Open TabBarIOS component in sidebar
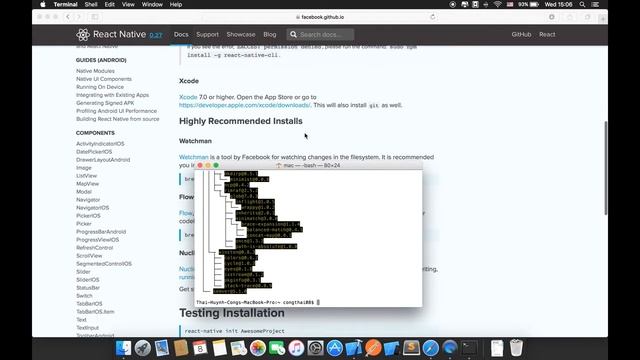This screenshot has height=360, width=640. [x=89, y=304]
